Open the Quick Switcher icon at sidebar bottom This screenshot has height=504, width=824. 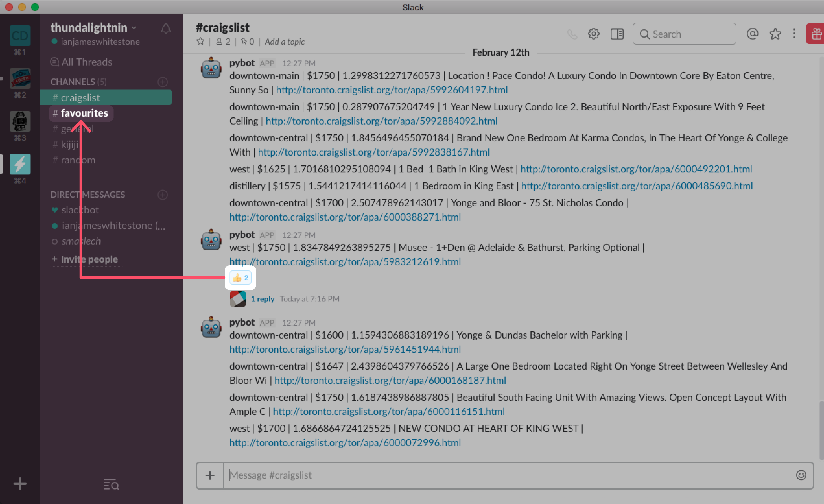pos(111,484)
